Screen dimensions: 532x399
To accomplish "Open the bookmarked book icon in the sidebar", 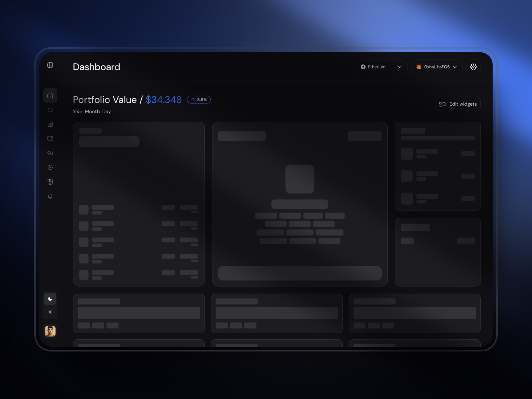I will [50, 139].
